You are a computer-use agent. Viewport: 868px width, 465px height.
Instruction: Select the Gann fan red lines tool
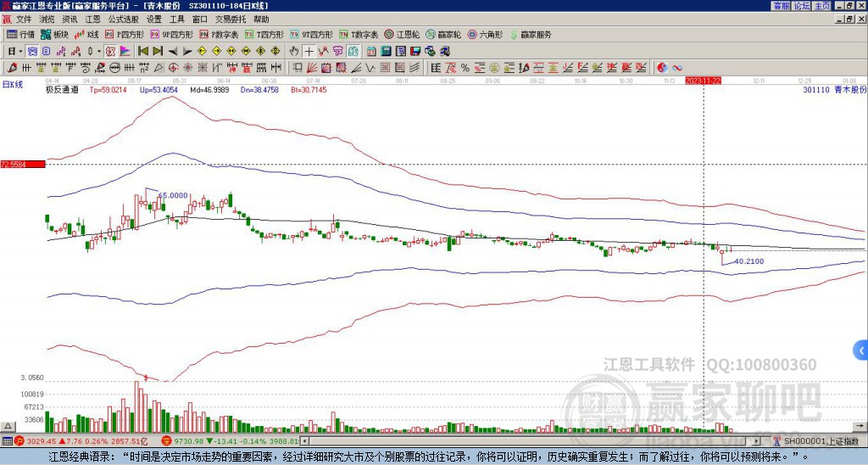point(312,68)
